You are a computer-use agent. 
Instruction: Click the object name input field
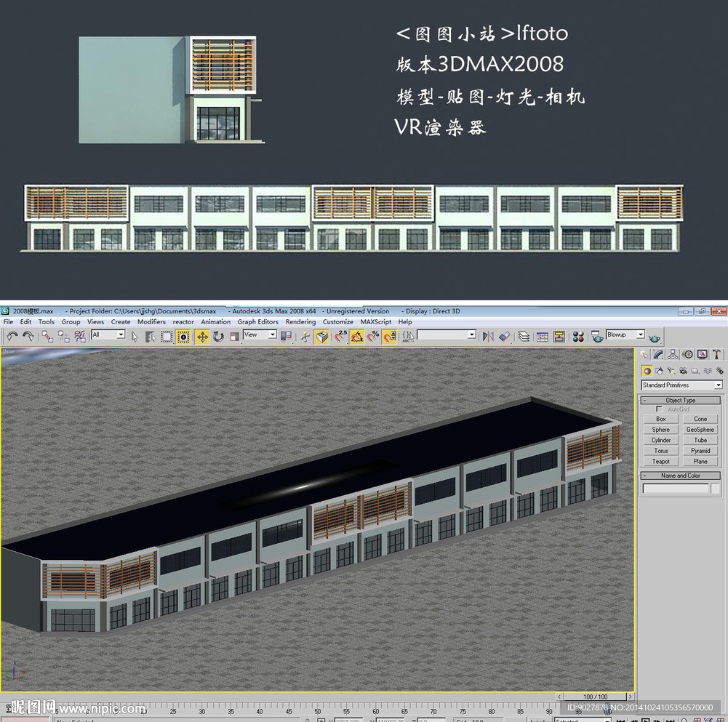point(676,488)
